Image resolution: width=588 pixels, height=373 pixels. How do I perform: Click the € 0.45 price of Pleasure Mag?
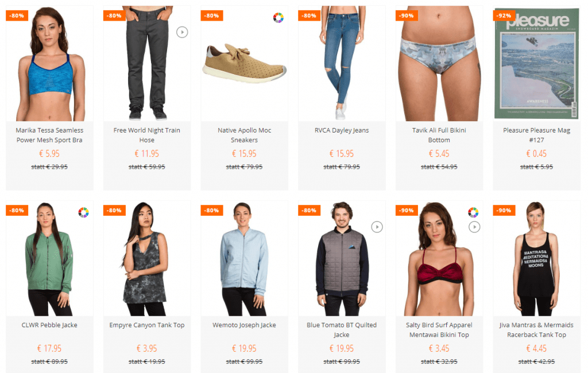point(537,153)
